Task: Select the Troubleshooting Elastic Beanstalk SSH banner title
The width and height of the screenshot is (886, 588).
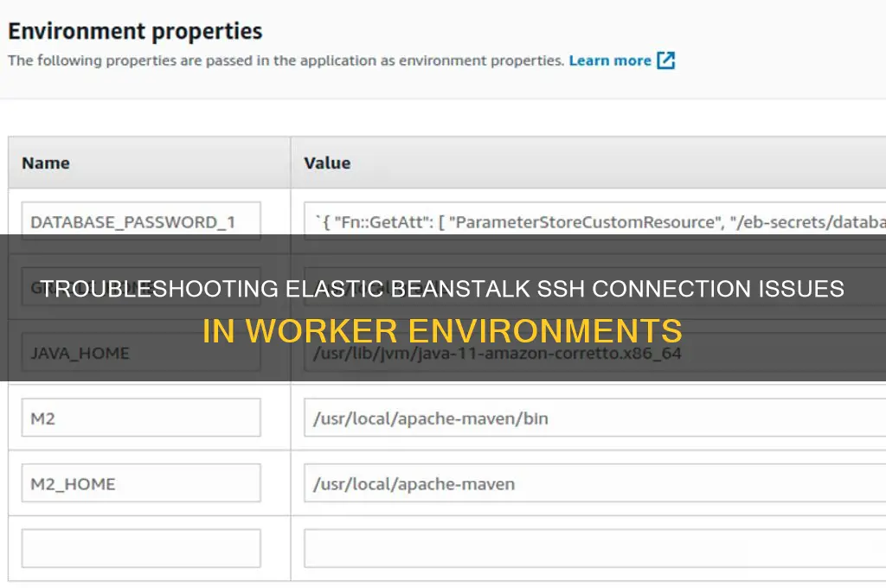Action: click(x=442, y=289)
